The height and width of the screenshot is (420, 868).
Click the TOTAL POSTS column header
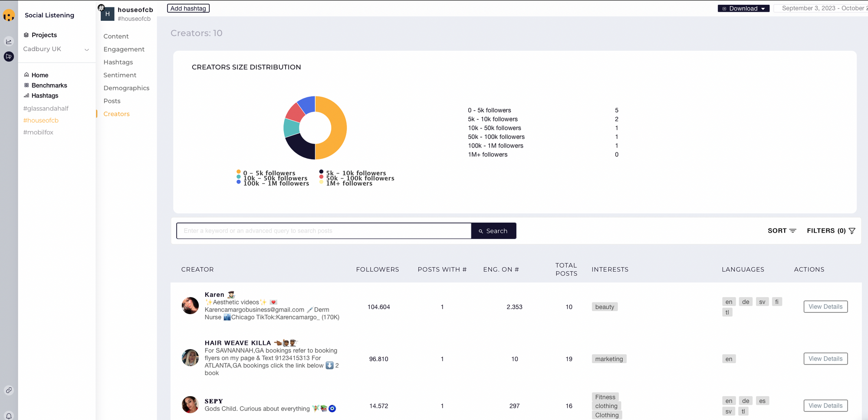coord(566,269)
